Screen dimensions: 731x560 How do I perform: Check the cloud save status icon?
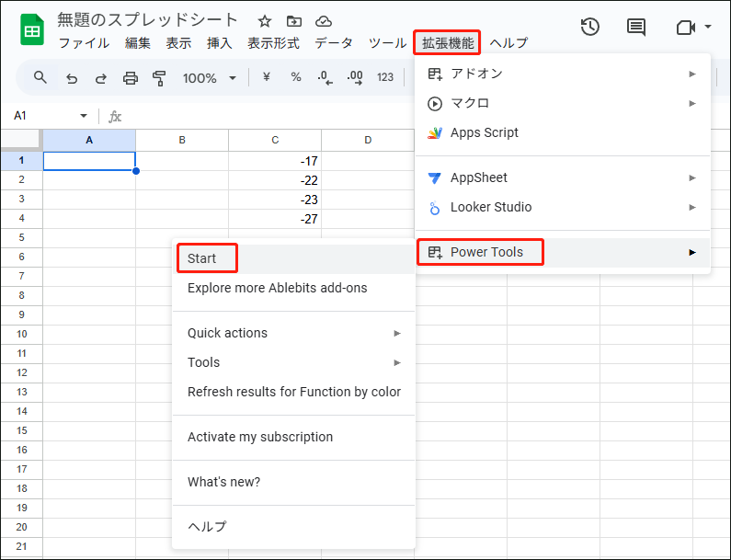point(324,21)
